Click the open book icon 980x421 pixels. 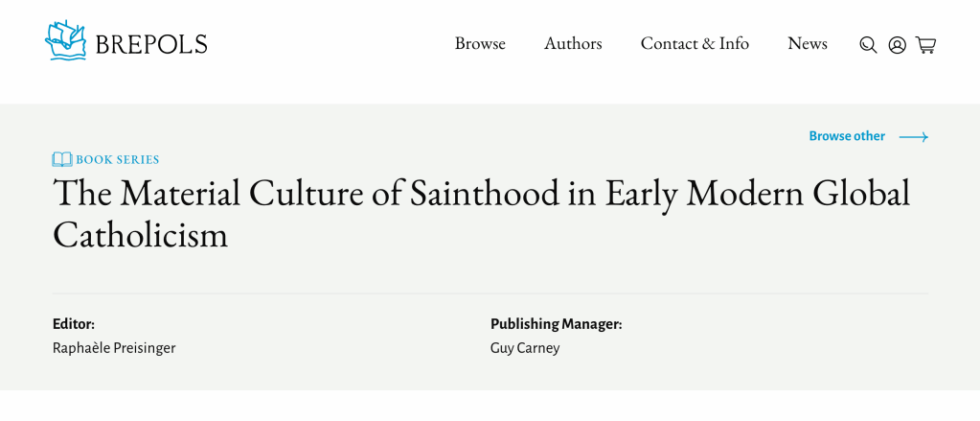click(62, 159)
